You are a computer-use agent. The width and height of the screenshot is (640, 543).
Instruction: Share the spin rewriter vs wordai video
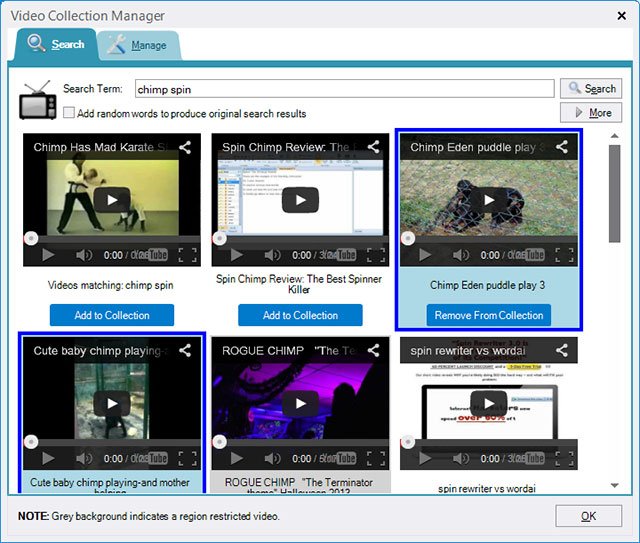561,351
